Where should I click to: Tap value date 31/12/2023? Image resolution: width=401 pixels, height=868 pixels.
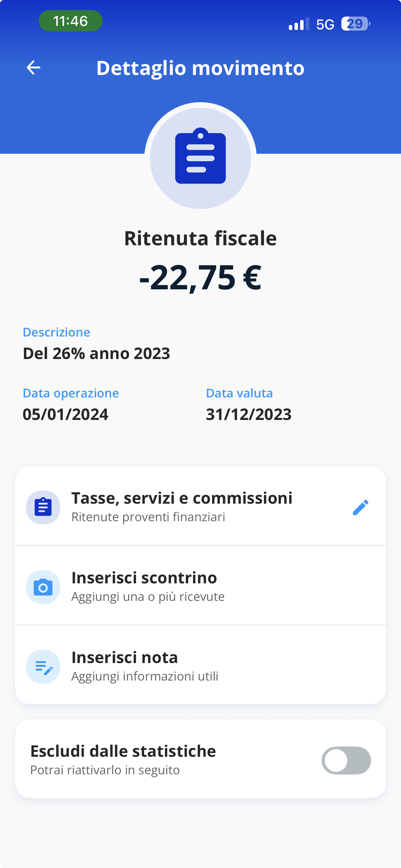click(249, 414)
